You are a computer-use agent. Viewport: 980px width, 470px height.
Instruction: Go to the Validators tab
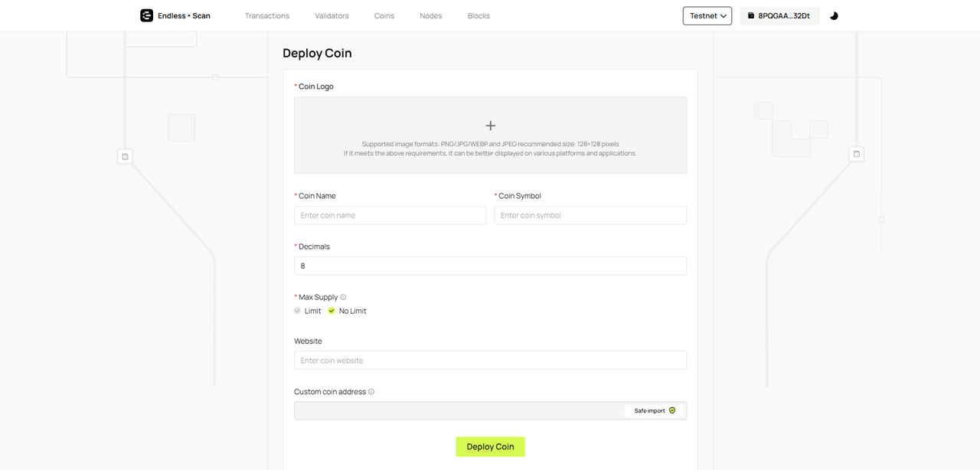[332, 15]
